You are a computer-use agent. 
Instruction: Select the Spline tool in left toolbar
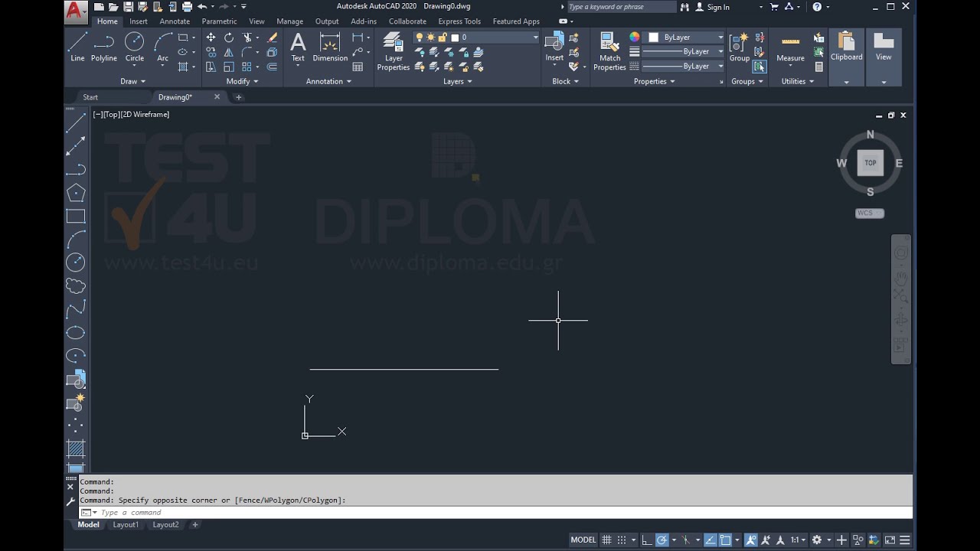pyautogui.click(x=76, y=310)
